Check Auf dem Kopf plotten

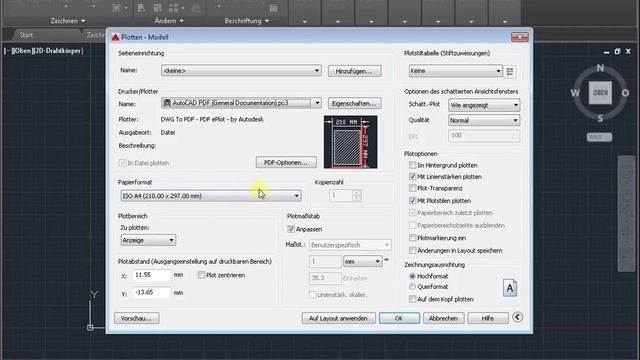[413, 299]
